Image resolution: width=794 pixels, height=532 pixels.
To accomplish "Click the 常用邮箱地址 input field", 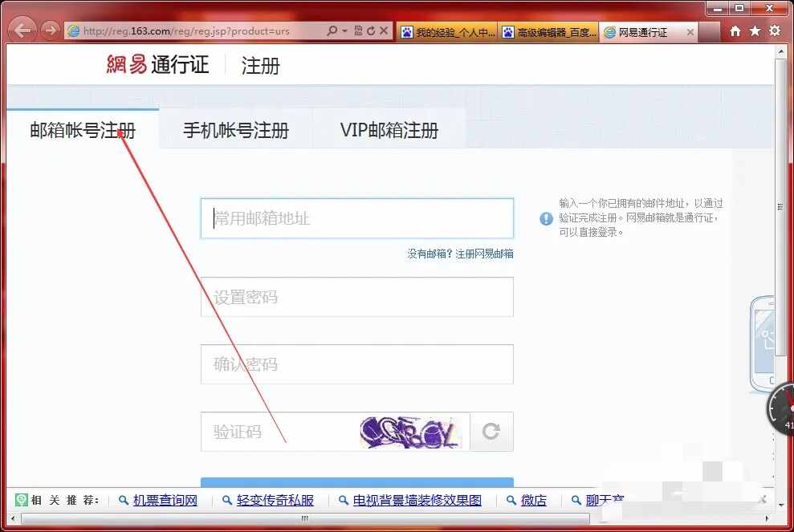I will (357, 218).
